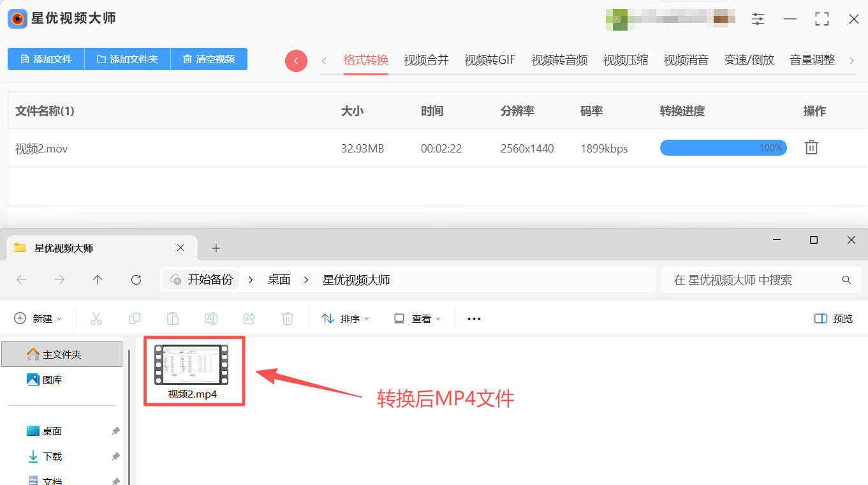Navigate up one folder level in Explorer
The width and height of the screenshot is (868, 485).
(x=98, y=280)
